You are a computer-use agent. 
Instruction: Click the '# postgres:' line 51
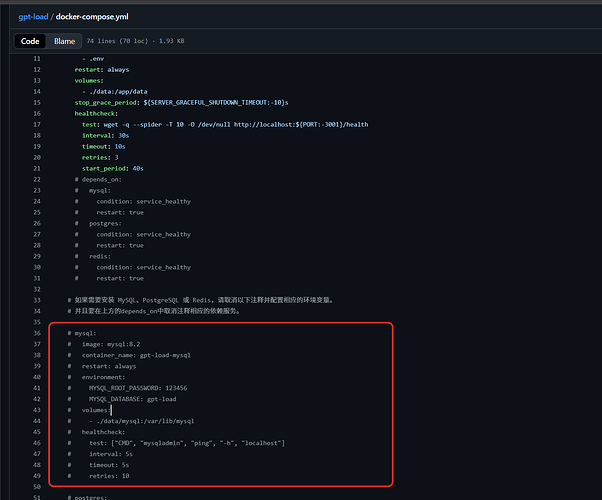87,497
